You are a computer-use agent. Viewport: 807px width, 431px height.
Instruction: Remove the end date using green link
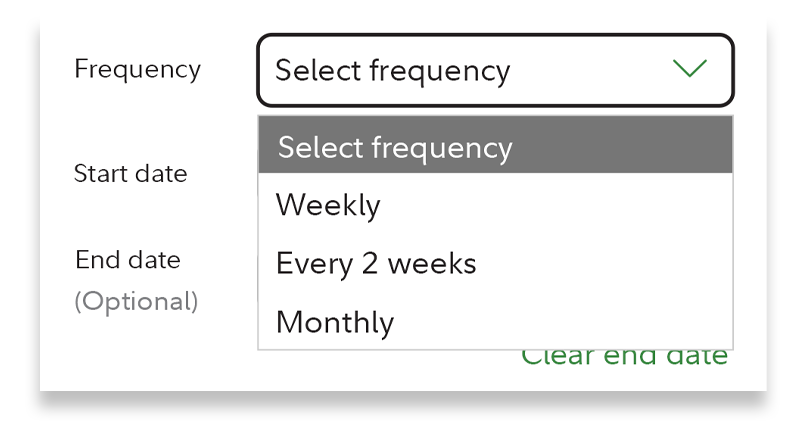click(x=624, y=357)
